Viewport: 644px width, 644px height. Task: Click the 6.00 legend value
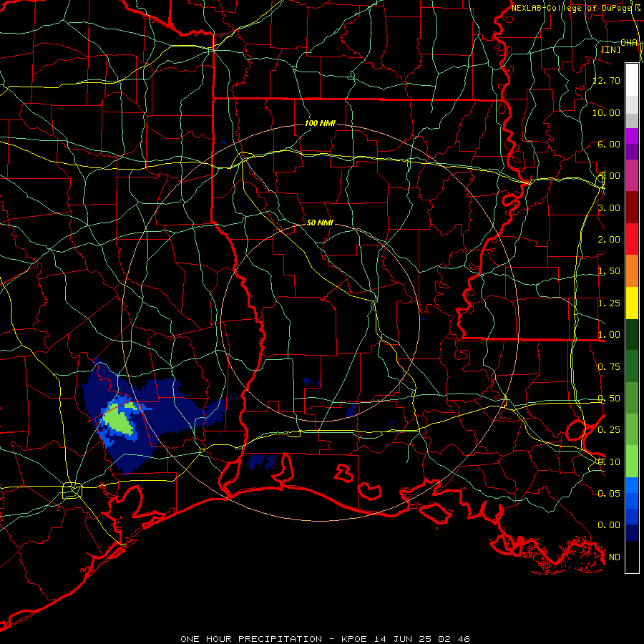pos(609,144)
